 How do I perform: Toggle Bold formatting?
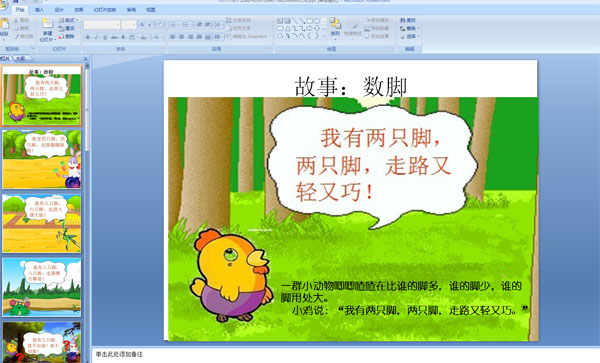click(88, 37)
